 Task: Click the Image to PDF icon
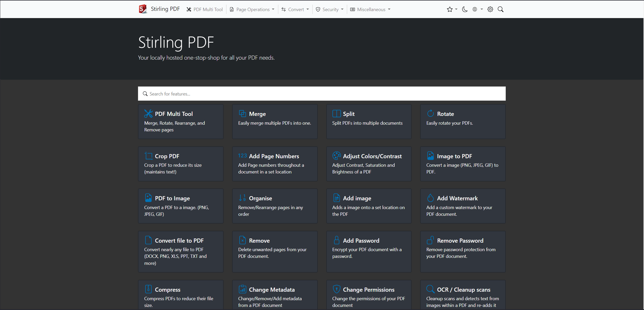tap(430, 156)
